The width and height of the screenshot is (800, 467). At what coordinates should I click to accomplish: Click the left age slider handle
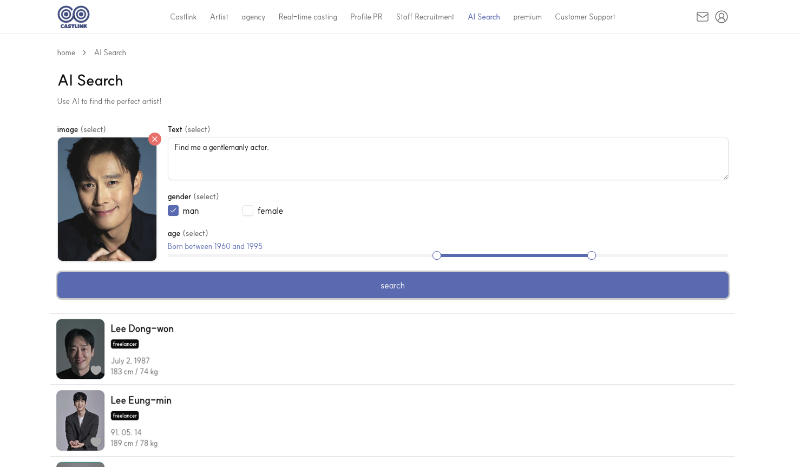(x=436, y=255)
